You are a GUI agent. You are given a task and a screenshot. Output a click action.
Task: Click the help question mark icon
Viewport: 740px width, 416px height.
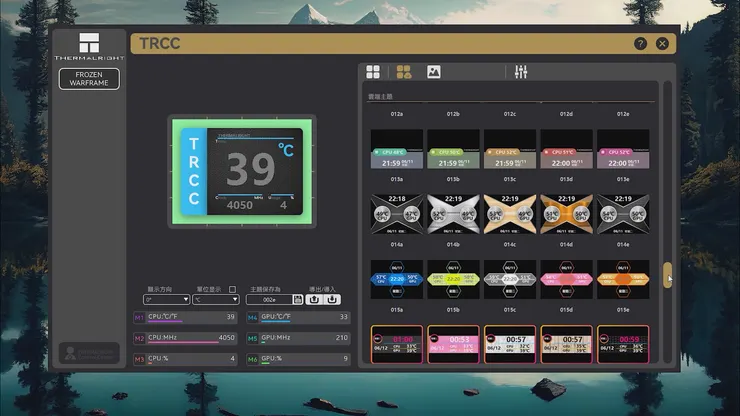pos(640,43)
